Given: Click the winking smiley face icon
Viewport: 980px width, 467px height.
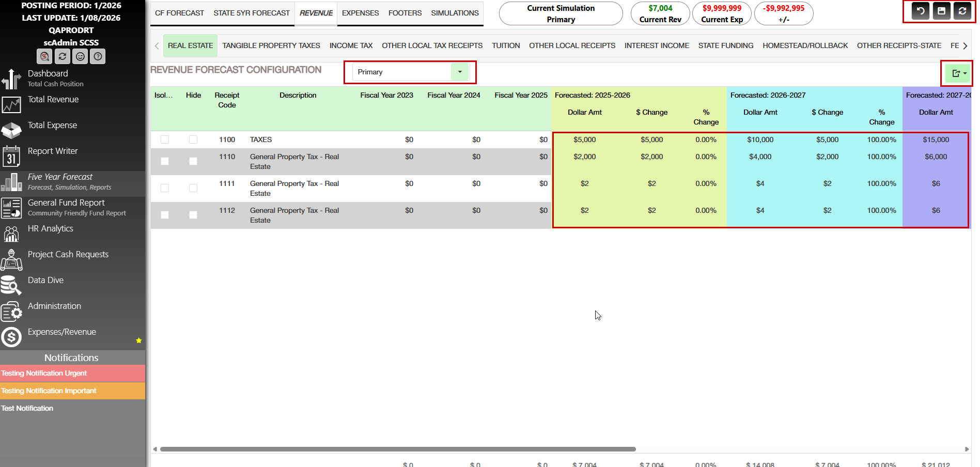Looking at the screenshot, I should coord(80,56).
